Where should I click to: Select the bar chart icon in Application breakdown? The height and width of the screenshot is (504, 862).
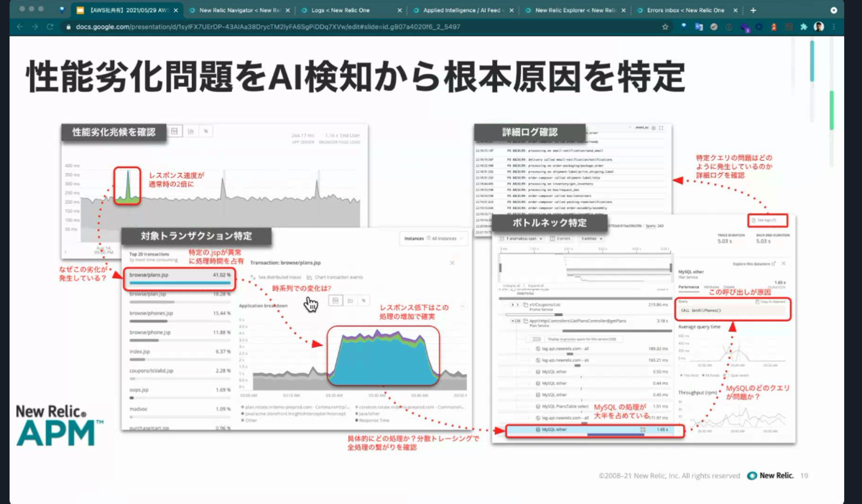coord(351,301)
